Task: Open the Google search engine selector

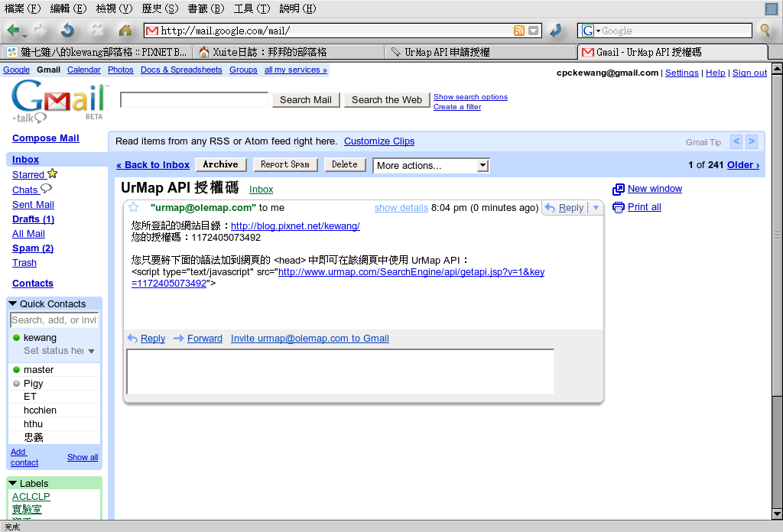Action: 591,31
